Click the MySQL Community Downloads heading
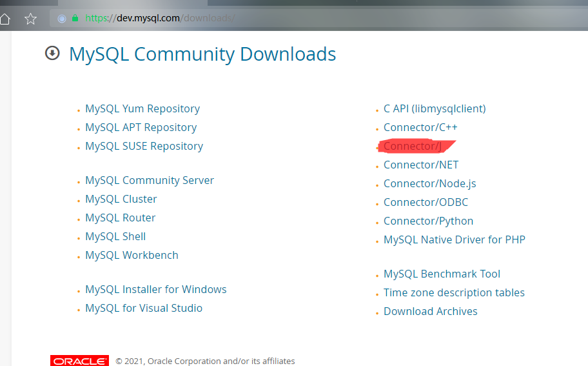This screenshot has height=366, width=588. coord(202,54)
